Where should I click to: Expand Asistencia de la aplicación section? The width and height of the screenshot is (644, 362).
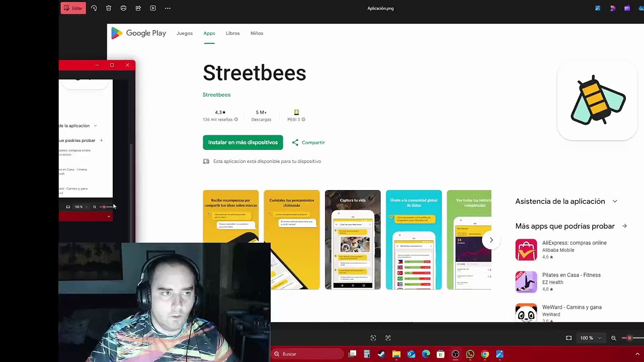click(615, 201)
